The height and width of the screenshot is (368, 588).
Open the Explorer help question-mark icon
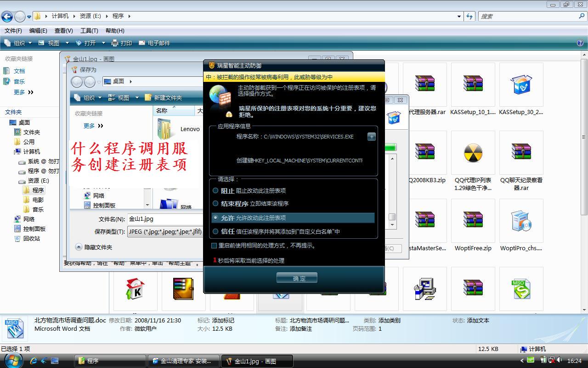(x=580, y=43)
